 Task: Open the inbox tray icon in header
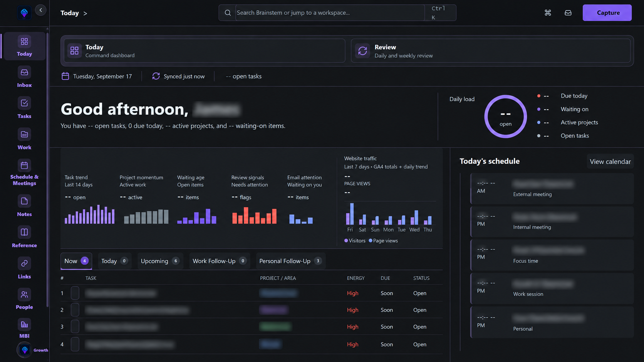pyautogui.click(x=568, y=13)
